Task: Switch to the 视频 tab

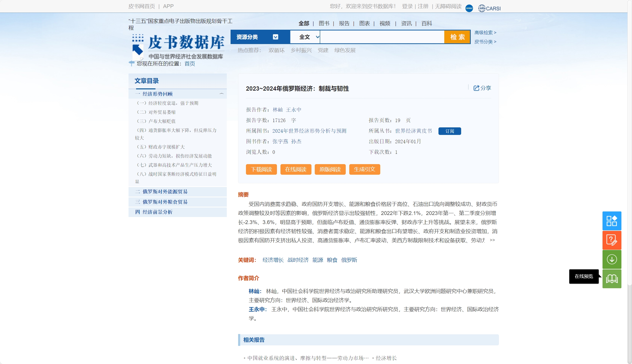Action: (385, 23)
